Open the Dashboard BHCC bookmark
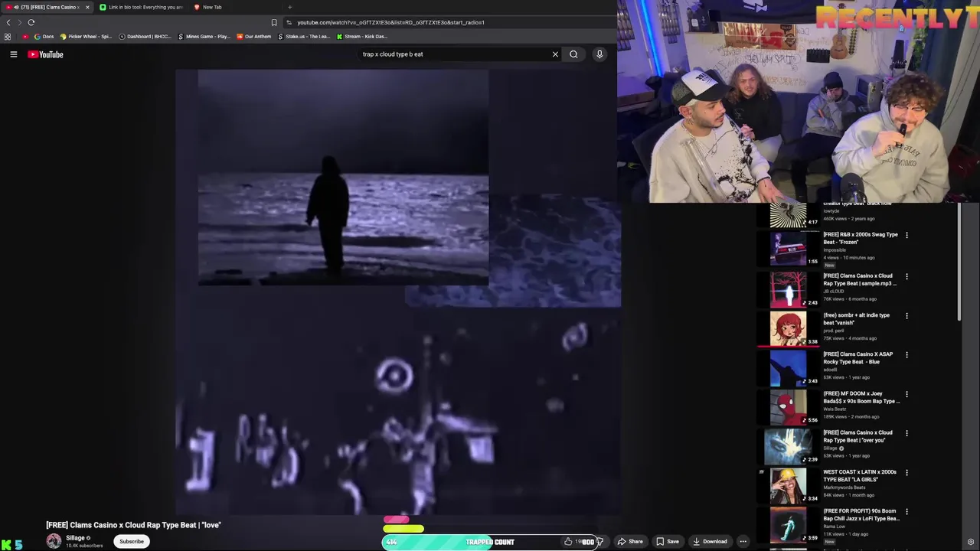 tap(145, 37)
